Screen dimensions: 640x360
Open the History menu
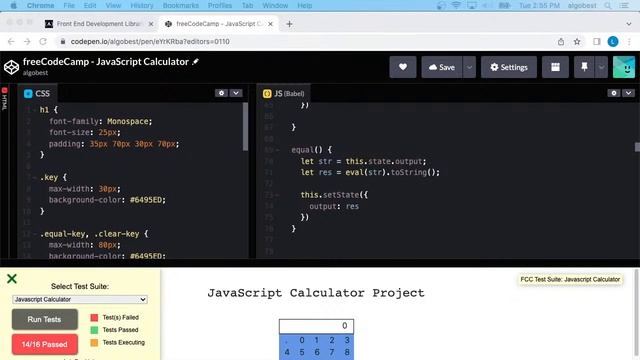[142, 5]
